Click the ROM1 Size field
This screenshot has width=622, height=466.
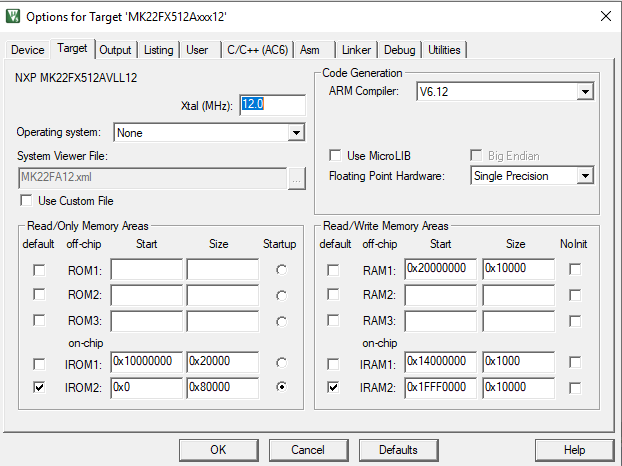pyautogui.click(x=223, y=270)
